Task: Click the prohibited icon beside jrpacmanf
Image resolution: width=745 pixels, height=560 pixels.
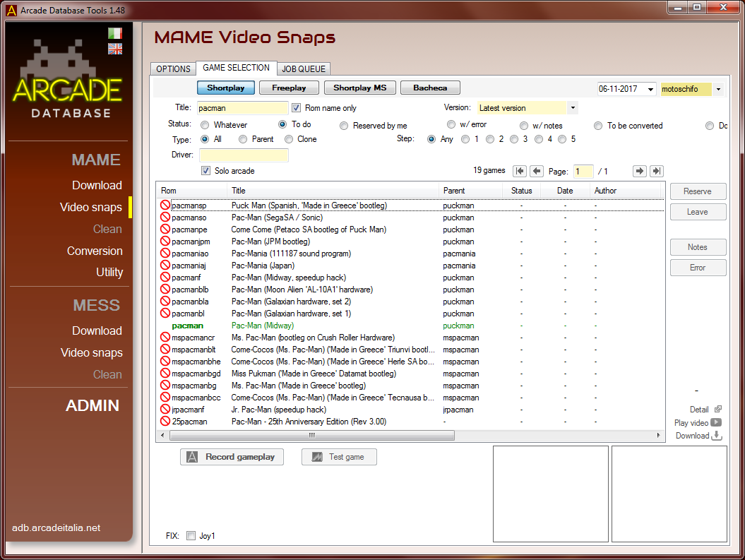Action: [x=165, y=409]
